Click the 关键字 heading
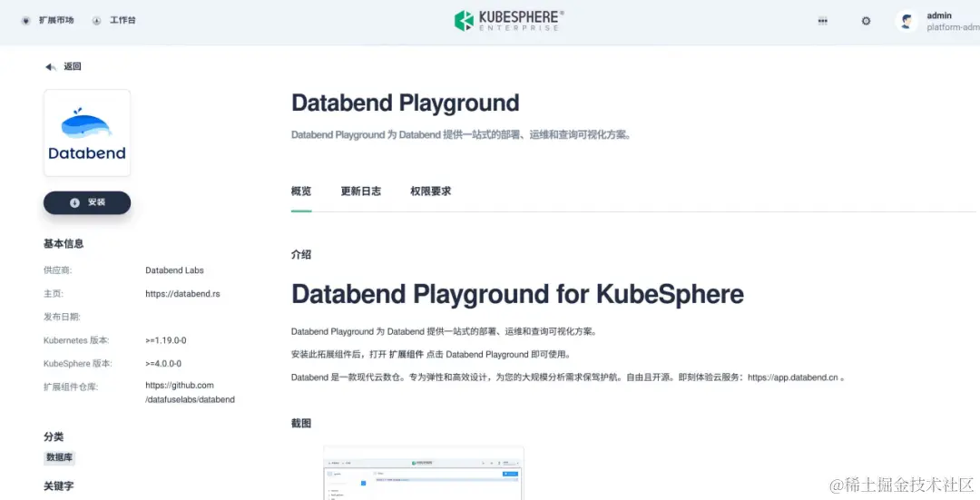Image resolution: width=980 pixels, height=500 pixels. (x=58, y=485)
